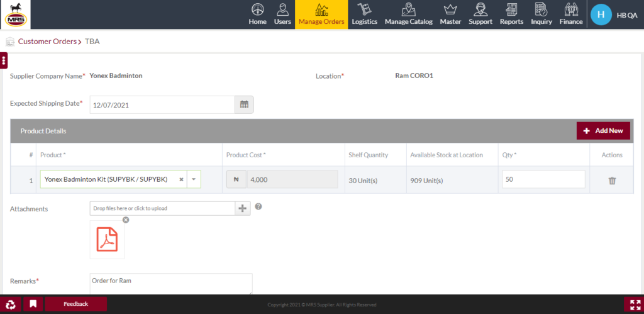Open the Finance section
The image size is (644, 314).
[571, 14]
